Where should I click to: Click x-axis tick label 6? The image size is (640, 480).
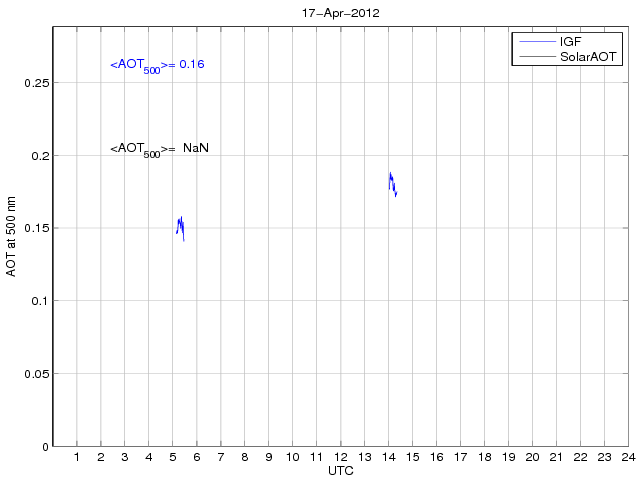[197, 457]
